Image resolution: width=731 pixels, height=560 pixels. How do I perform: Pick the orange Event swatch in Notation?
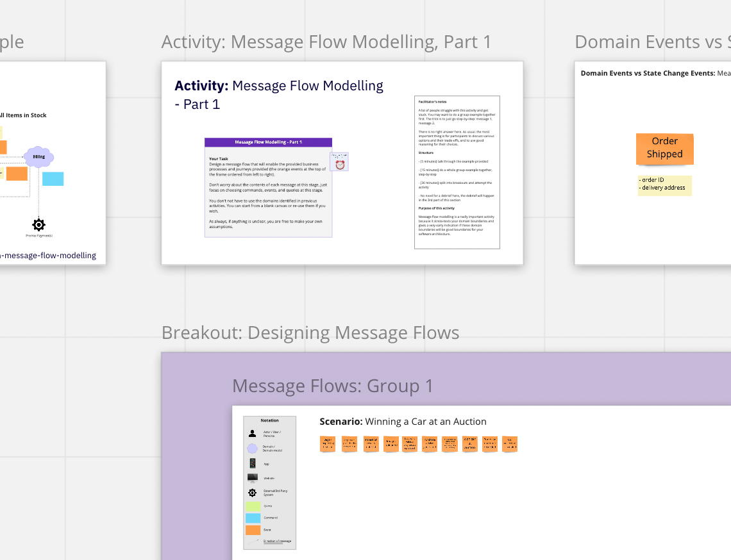253,530
